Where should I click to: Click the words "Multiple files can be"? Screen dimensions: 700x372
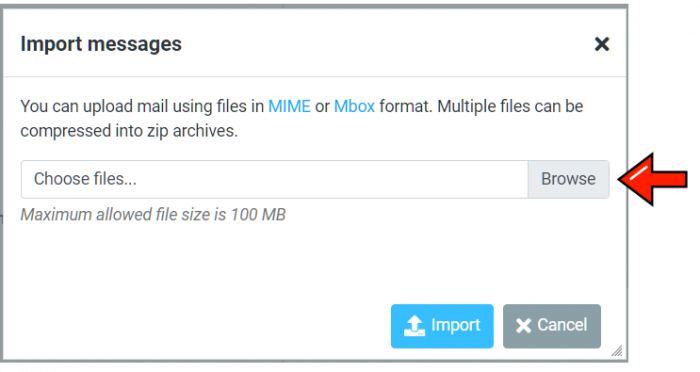click(510, 106)
